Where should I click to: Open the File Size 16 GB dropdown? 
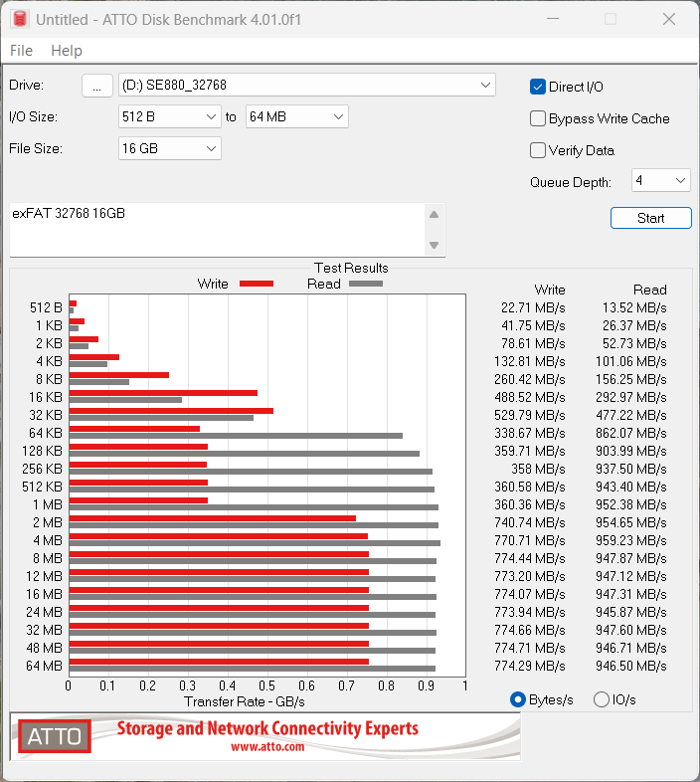pyautogui.click(x=169, y=148)
